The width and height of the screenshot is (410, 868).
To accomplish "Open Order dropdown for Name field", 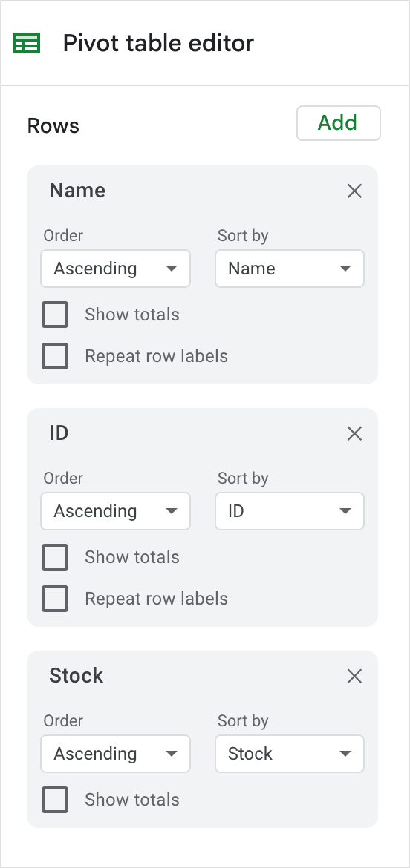I will (x=115, y=269).
